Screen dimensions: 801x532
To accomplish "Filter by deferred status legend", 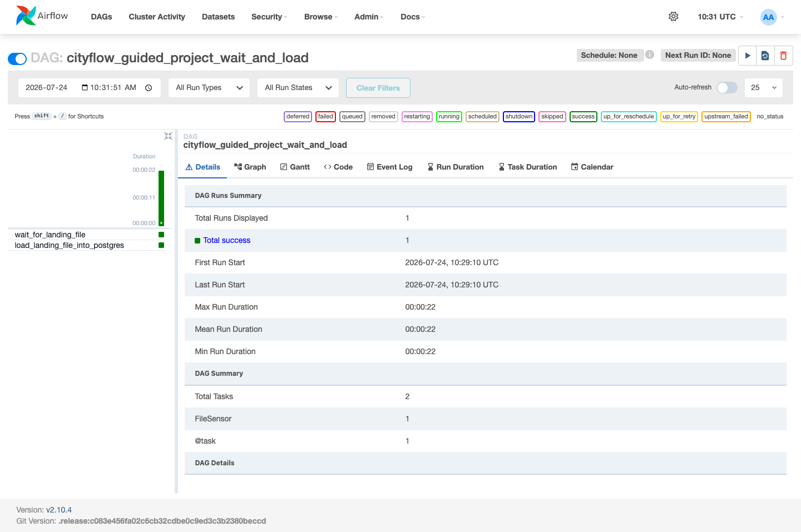I will pos(298,116).
